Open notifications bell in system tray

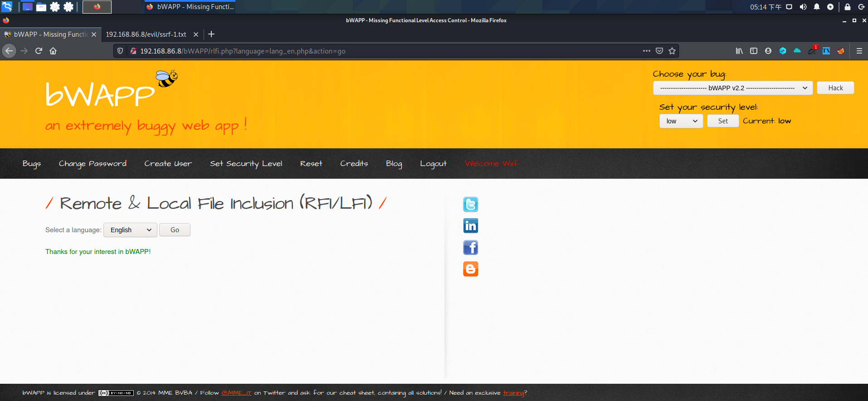(x=817, y=7)
